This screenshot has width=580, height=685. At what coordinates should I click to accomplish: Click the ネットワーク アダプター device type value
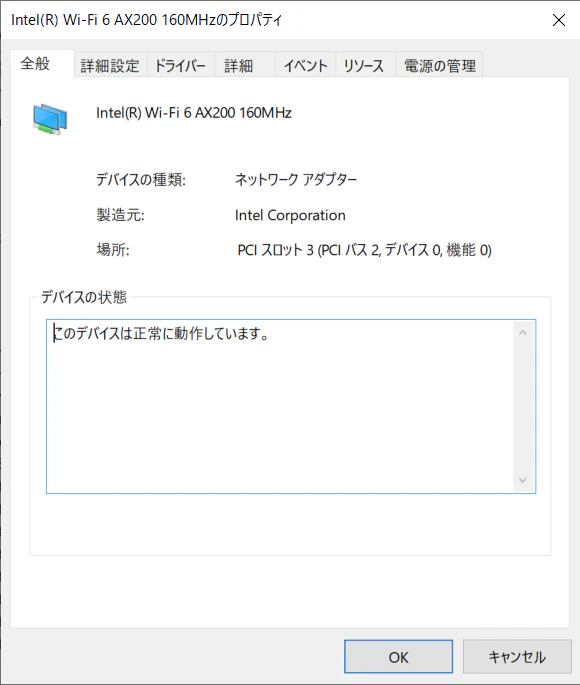click(296, 180)
